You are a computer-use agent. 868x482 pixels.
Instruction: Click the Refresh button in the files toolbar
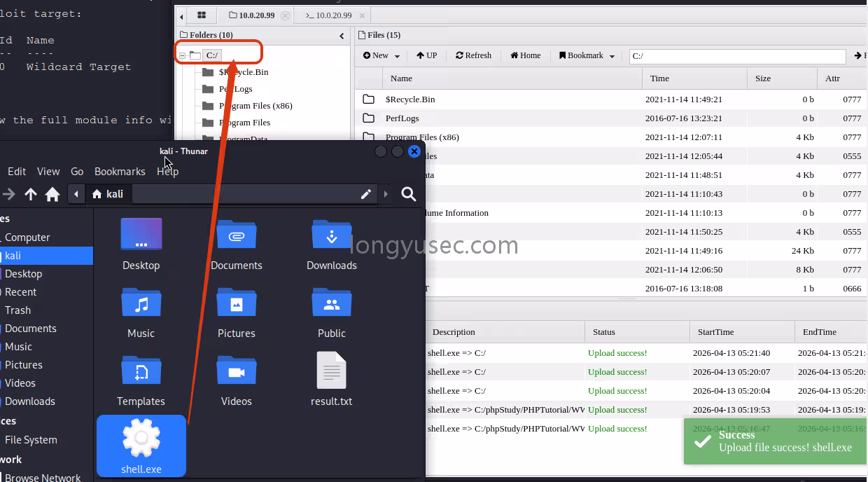click(x=474, y=55)
